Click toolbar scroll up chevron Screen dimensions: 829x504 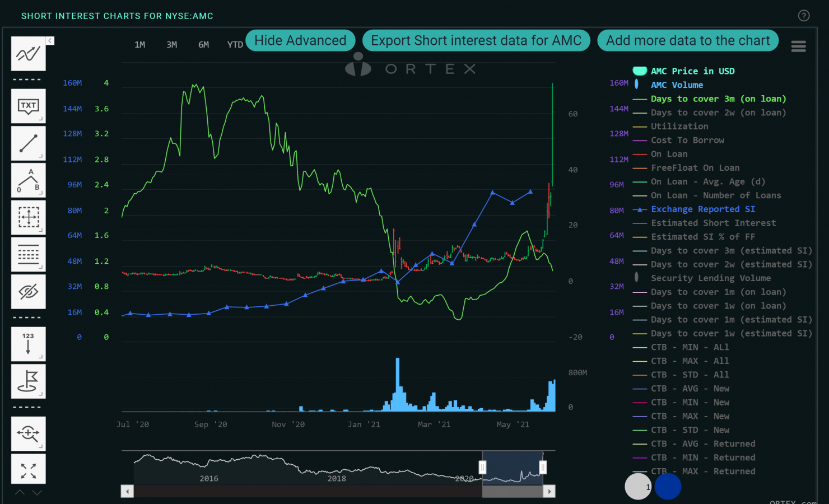20,492
